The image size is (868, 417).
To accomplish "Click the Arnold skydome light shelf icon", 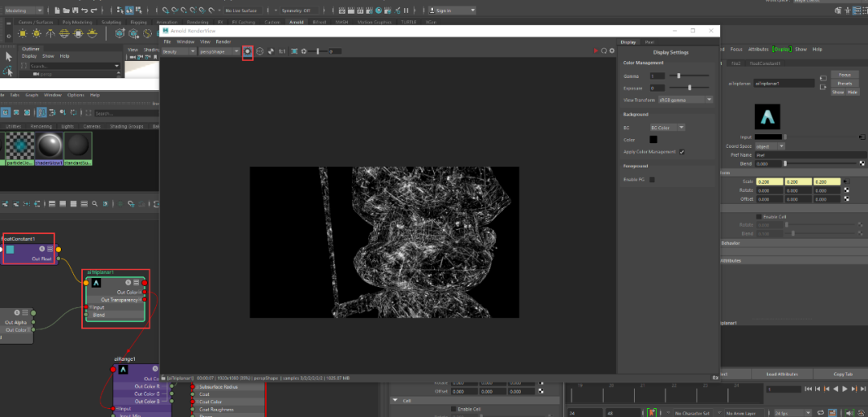I will (65, 34).
